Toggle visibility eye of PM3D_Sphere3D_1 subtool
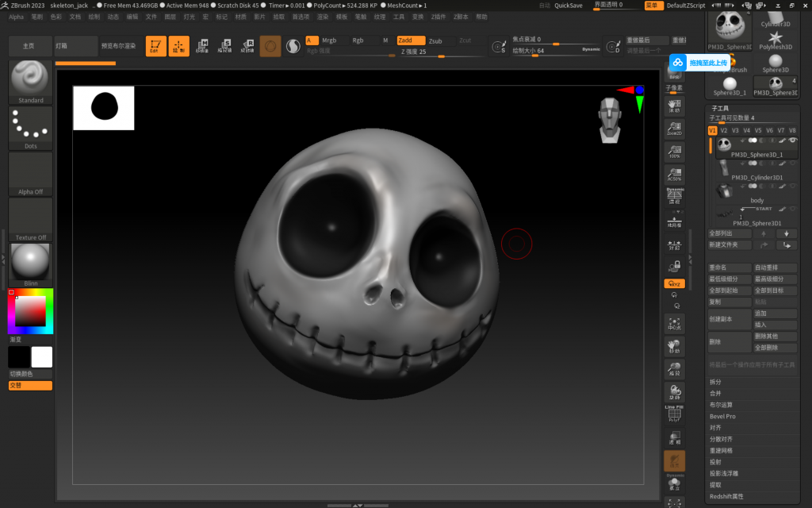This screenshot has width=812, height=508. (x=792, y=140)
